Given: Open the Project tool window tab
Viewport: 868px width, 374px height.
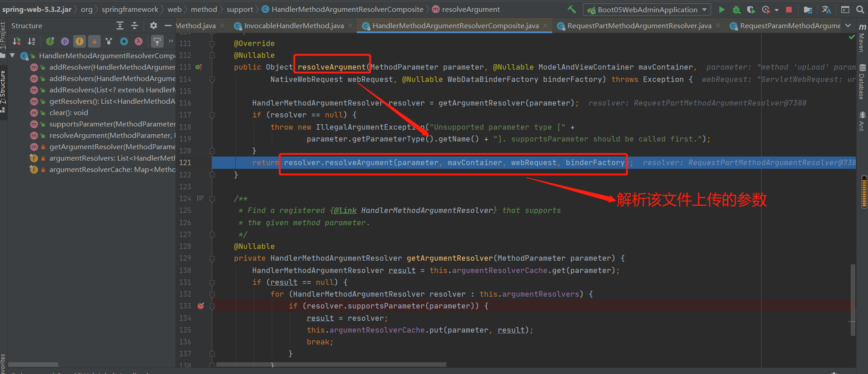Looking at the screenshot, I should [3, 40].
